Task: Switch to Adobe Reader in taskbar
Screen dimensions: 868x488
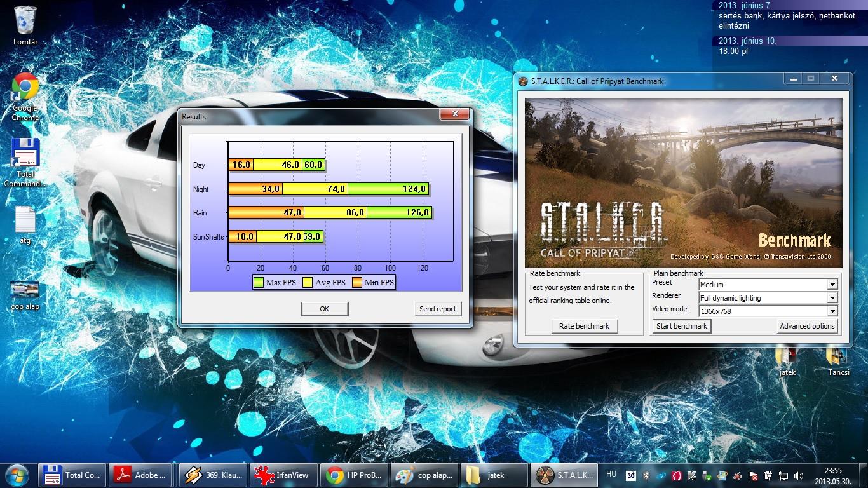Action: click(140, 475)
